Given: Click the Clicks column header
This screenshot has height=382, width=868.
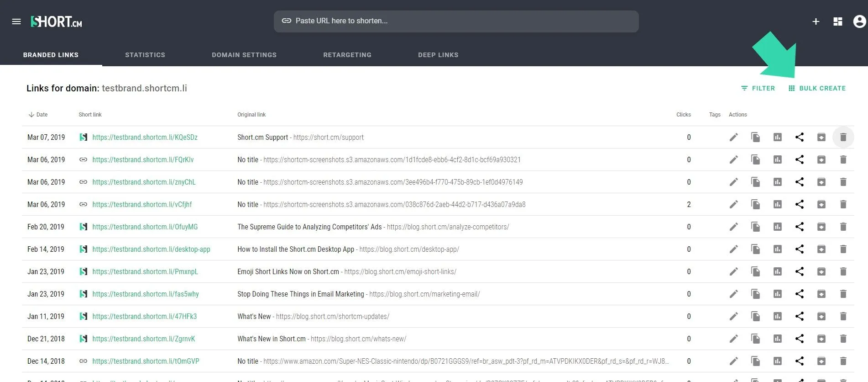Looking at the screenshot, I should (684, 115).
